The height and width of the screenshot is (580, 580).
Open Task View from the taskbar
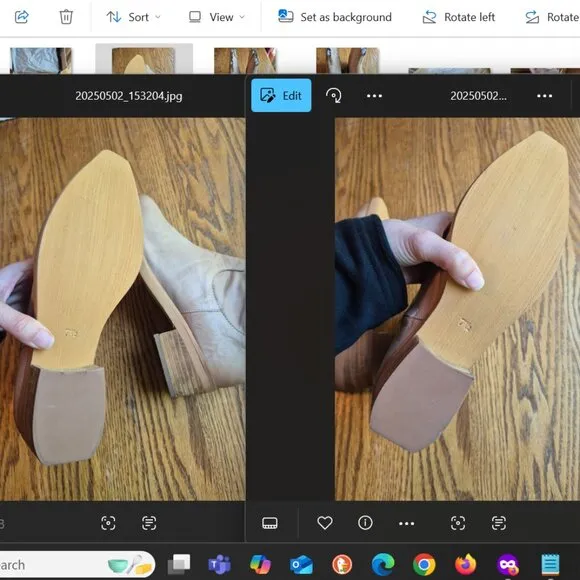(x=179, y=565)
